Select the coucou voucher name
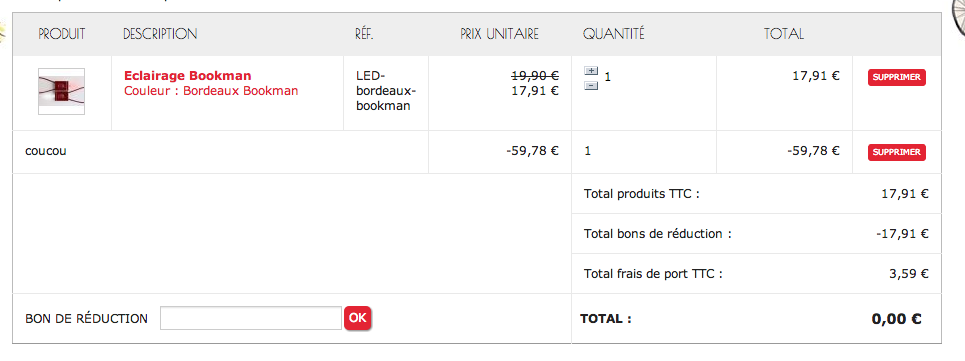This screenshot has height=361, width=965. pos(46,151)
